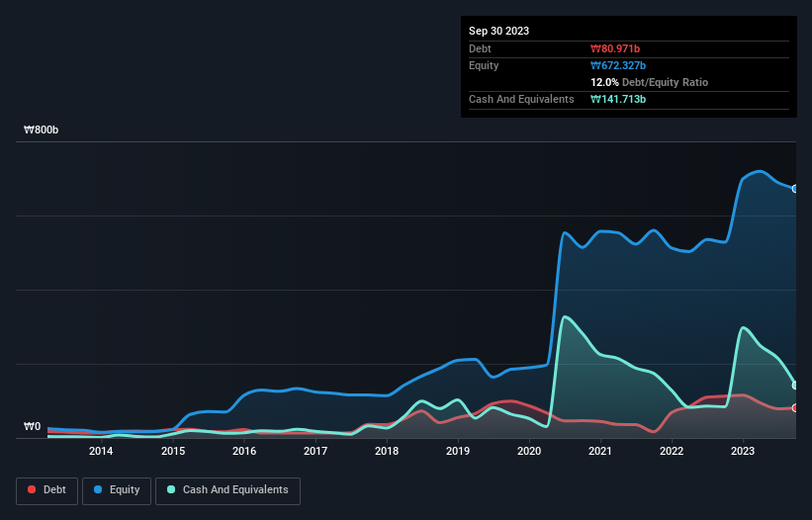
Task: Click the blue Equity endpoint marker
Action: tap(795, 189)
